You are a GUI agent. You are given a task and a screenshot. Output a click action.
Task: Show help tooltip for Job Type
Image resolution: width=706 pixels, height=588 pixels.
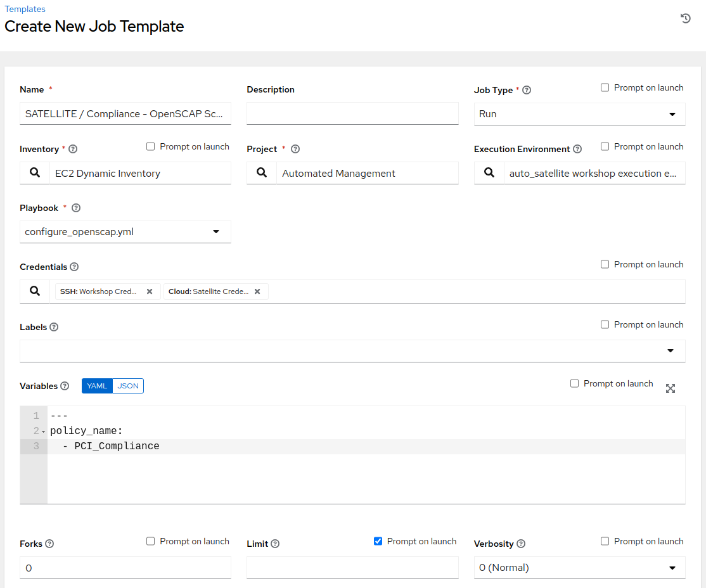pos(527,90)
